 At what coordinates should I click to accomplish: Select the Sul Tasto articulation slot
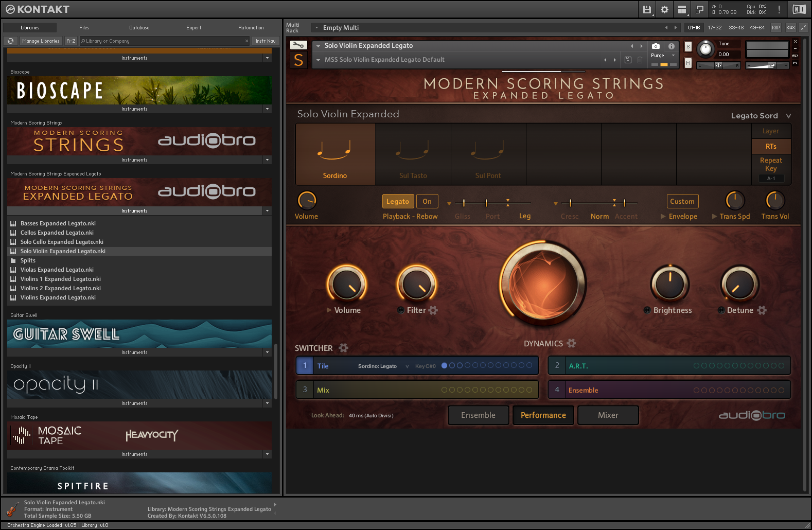[x=413, y=154]
